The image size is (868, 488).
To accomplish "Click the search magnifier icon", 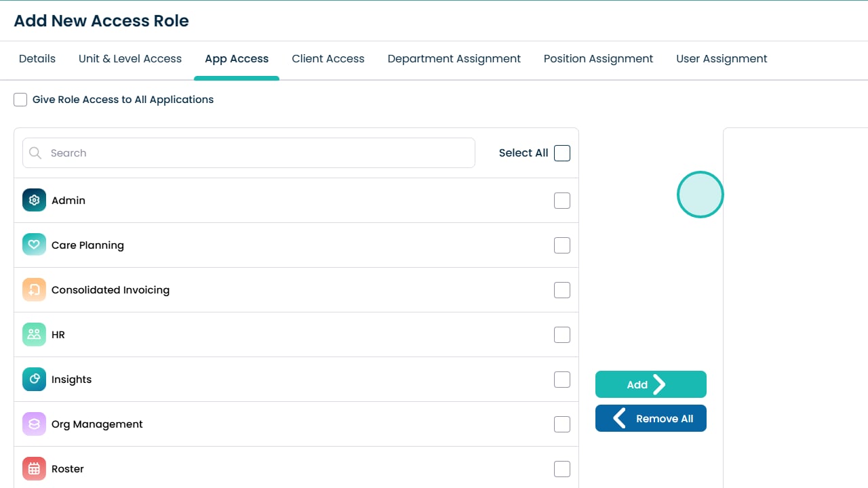I will click(x=36, y=153).
